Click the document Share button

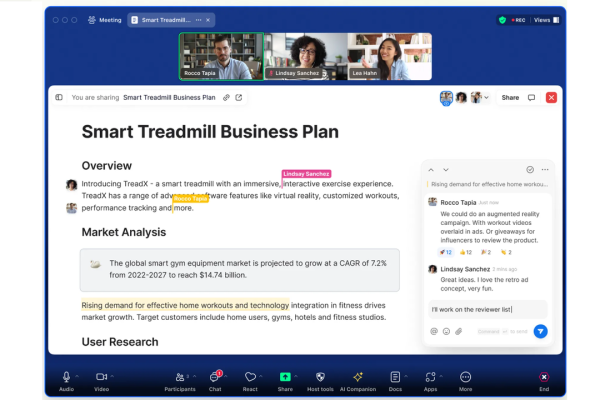click(510, 98)
